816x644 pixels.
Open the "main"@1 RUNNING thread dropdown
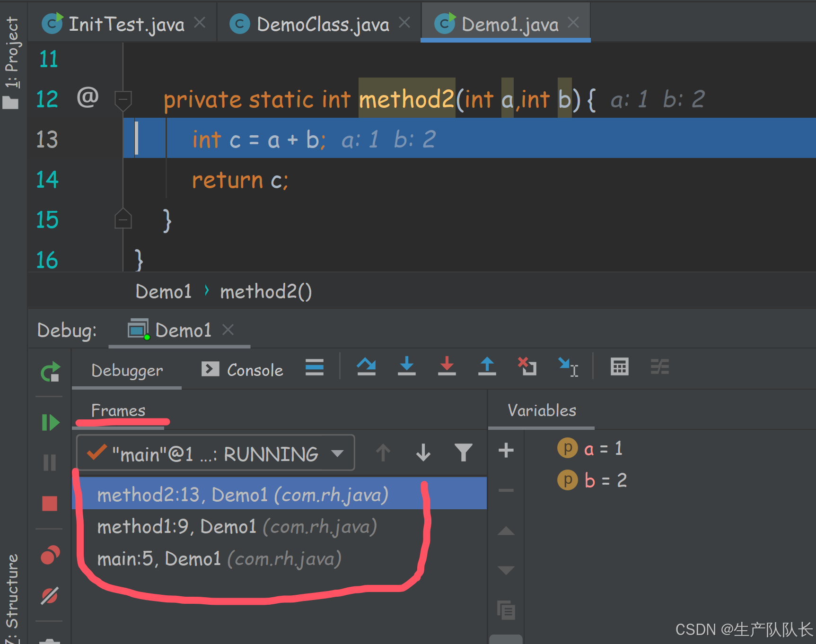pos(216,453)
